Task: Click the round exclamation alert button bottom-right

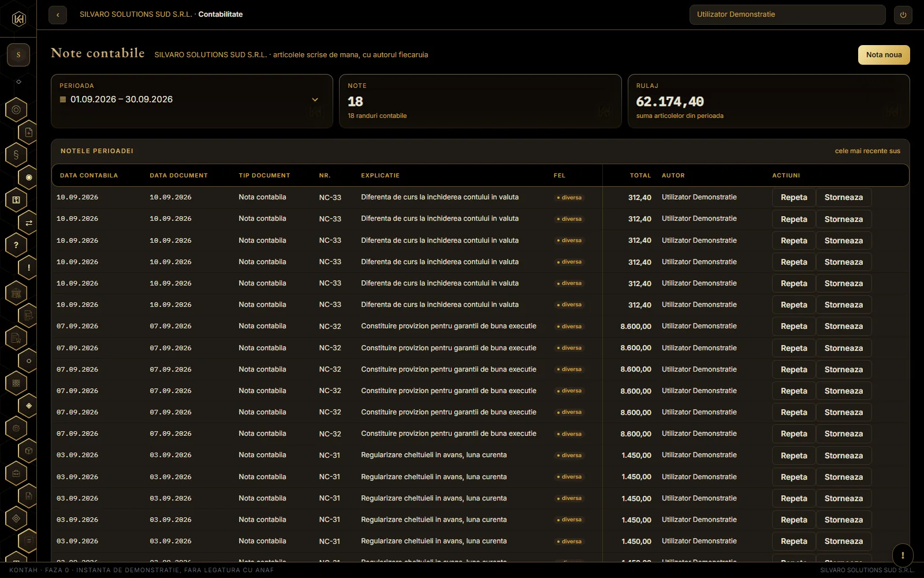Action: (903, 555)
